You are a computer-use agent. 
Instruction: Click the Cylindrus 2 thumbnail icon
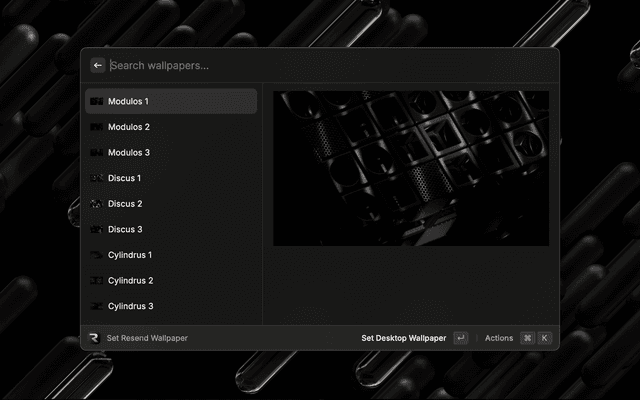point(96,281)
